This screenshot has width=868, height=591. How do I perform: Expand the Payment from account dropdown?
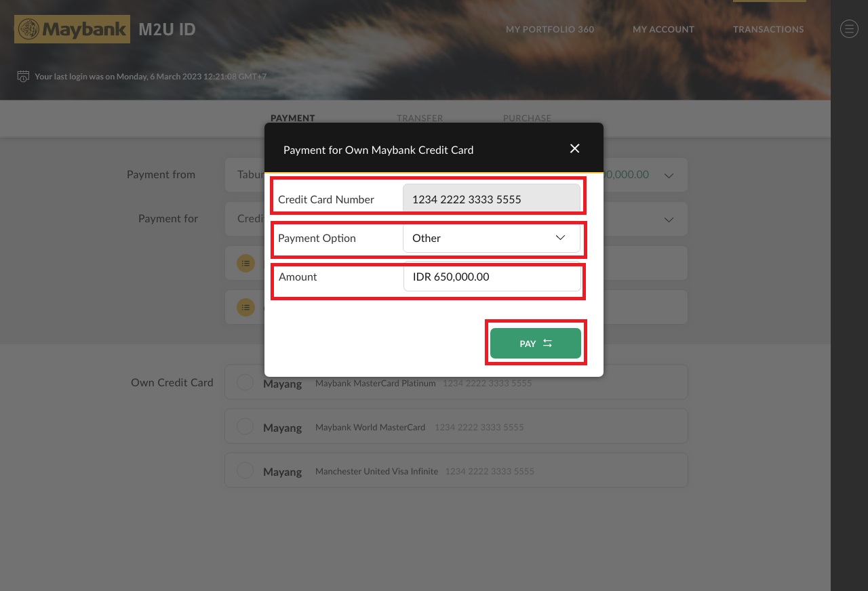(x=669, y=176)
